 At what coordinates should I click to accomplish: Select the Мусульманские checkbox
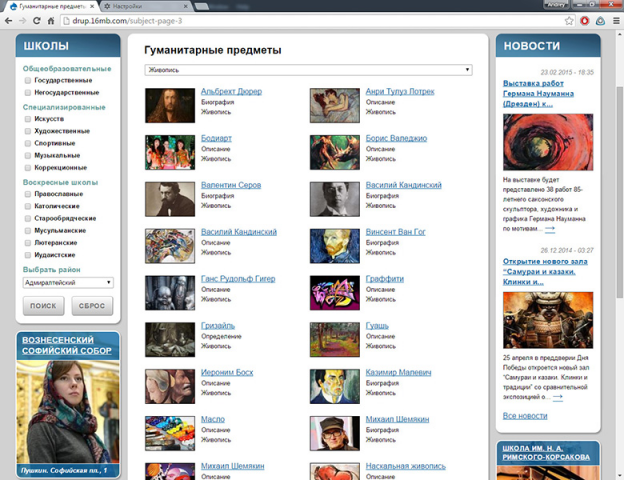[x=27, y=230]
